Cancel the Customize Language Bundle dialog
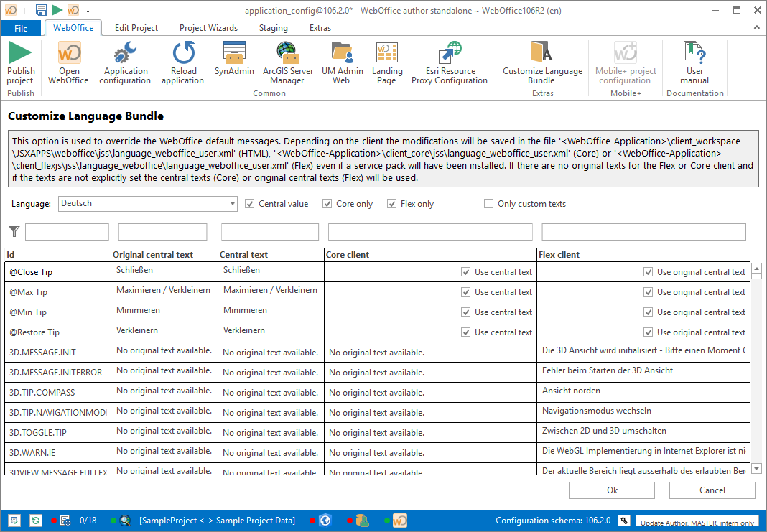Screen dimensions: 767x532 [712, 490]
